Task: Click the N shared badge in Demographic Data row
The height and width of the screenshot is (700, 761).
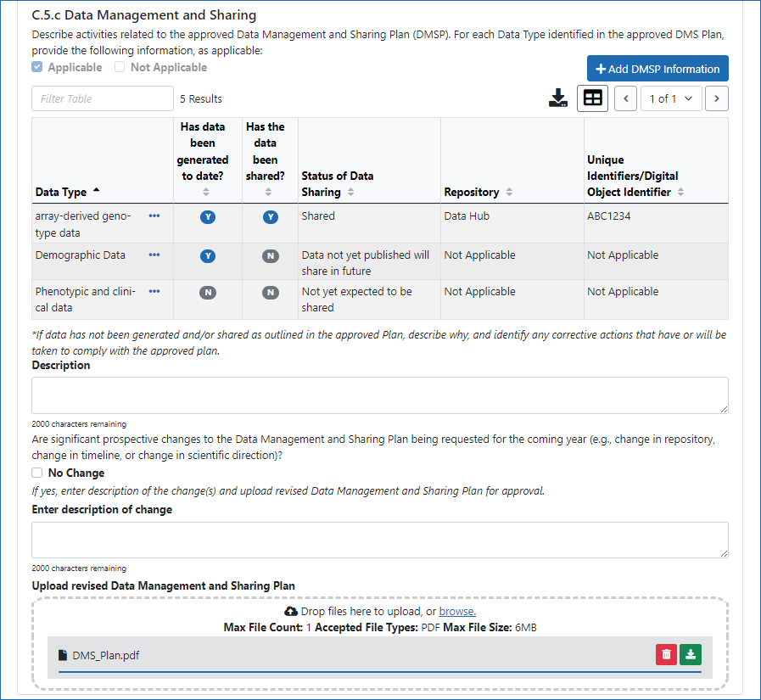Action: [271, 256]
